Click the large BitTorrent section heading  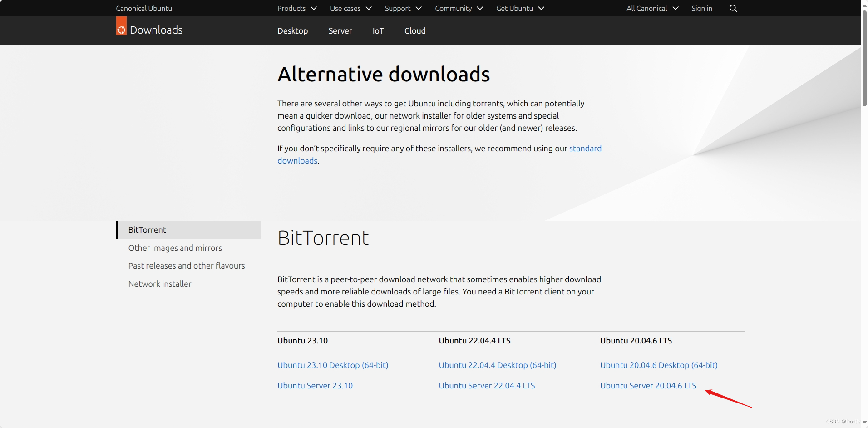(323, 238)
